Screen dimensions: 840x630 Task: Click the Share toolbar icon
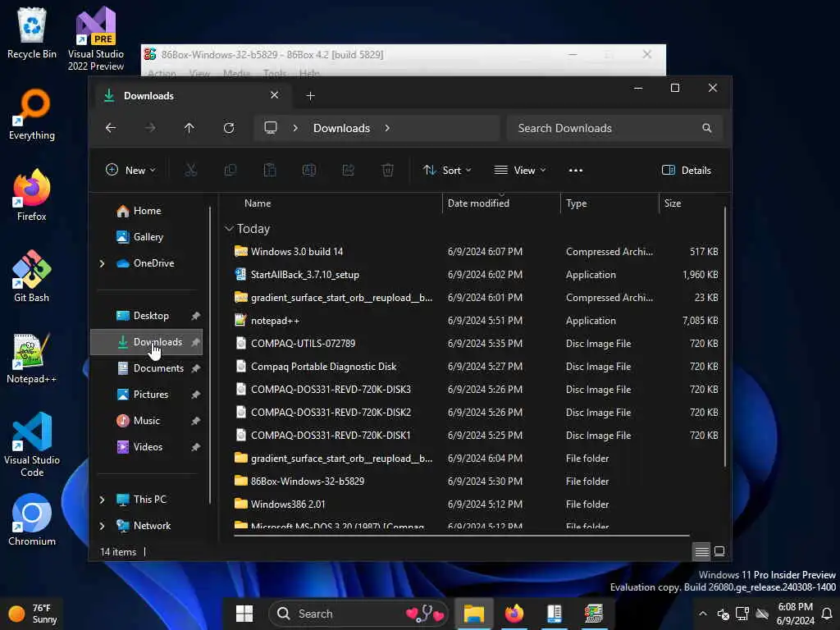tap(348, 171)
